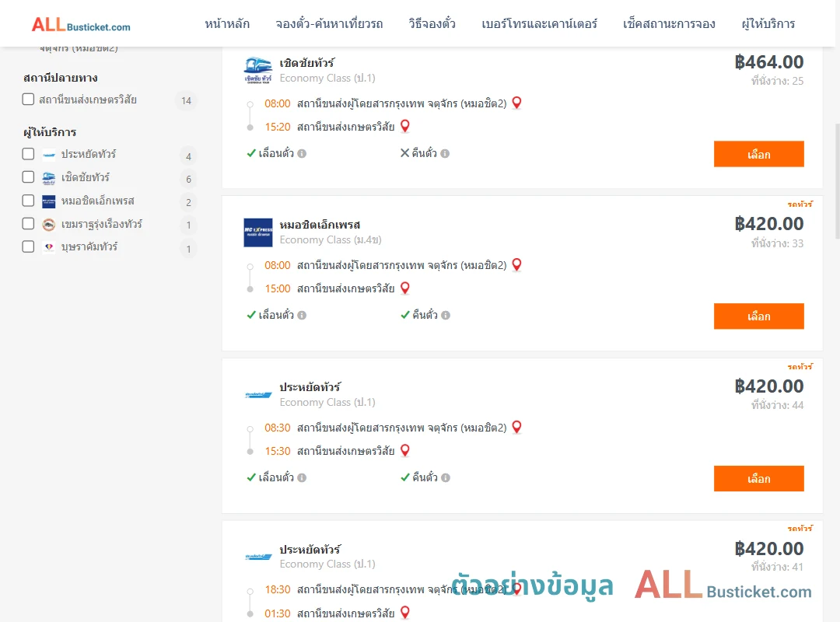This screenshot has height=622, width=840.
Task: Click the ผู้ให้บริการ filter heading in sidebar
Action: [50, 132]
